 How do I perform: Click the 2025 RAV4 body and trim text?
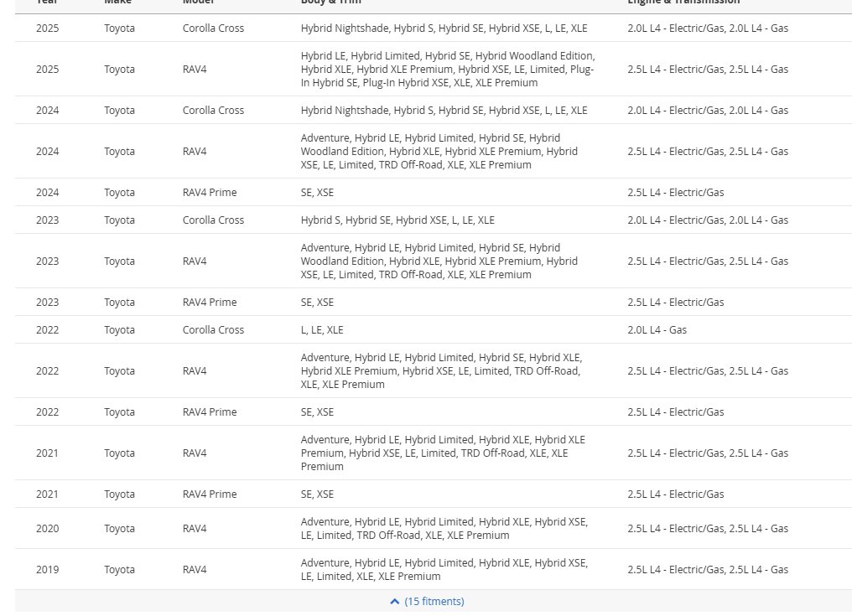pyautogui.click(x=448, y=69)
